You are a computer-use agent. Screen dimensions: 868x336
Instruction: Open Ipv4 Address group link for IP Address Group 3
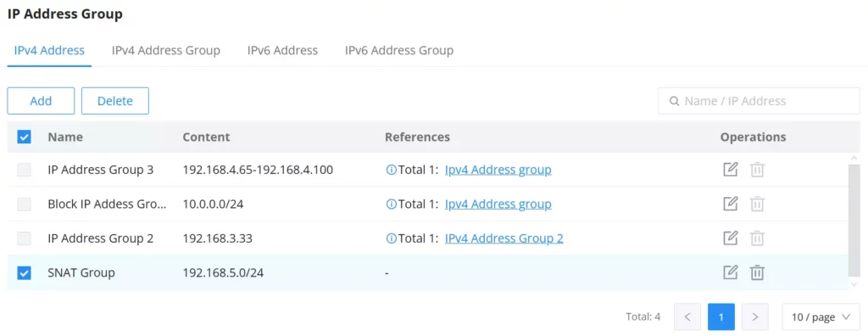498,170
